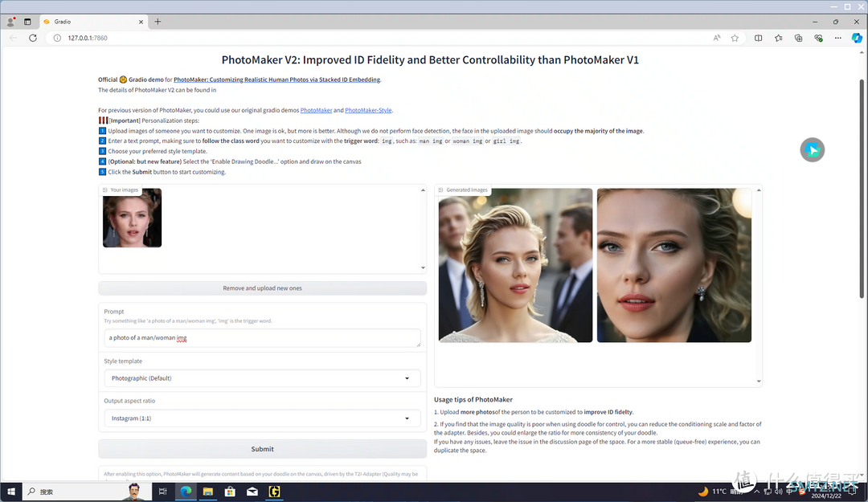The width and height of the screenshot is (868, 502).
Task: Add page to favorites star icon
Action: [735, 38]
